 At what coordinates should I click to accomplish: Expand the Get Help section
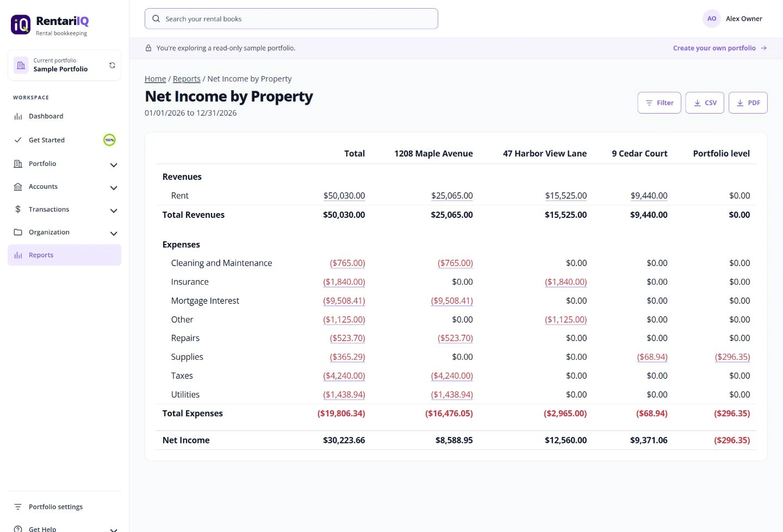[x=114, y=529]
